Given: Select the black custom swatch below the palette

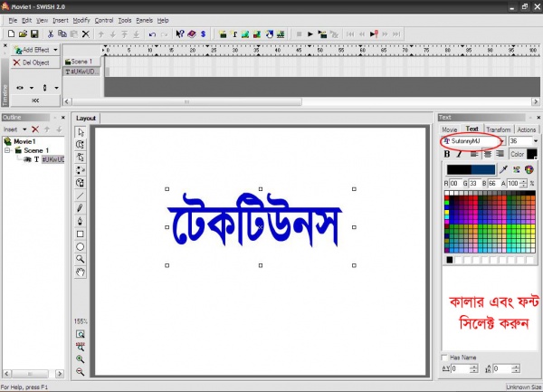Looking at the screenshot, I should pos(450,260).
